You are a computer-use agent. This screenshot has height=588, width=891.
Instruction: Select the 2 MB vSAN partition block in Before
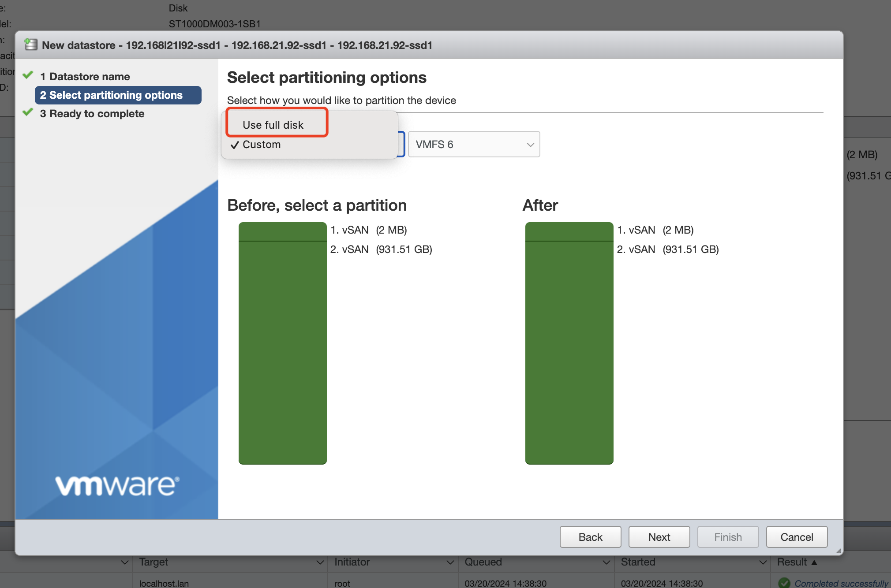click(282, 231)
